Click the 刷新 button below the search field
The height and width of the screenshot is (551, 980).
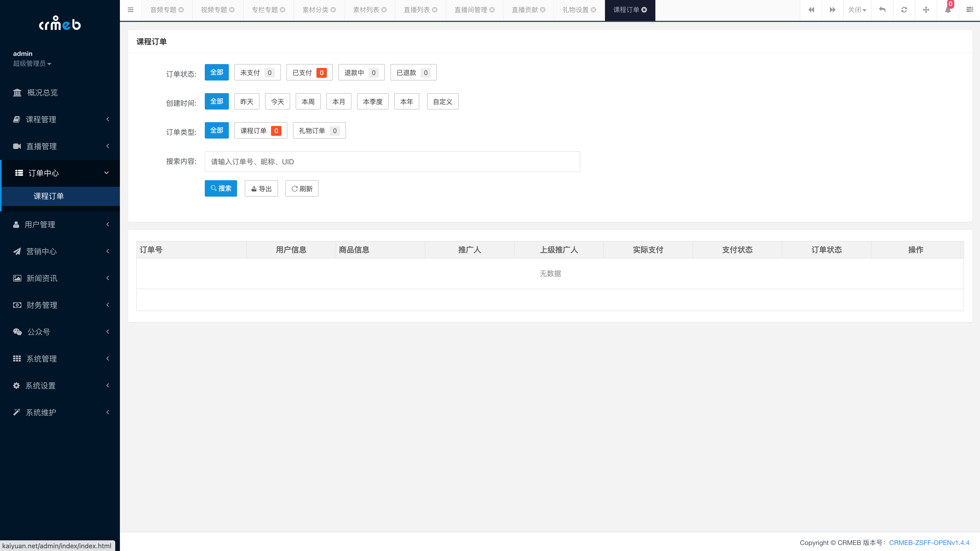point(302,188)
